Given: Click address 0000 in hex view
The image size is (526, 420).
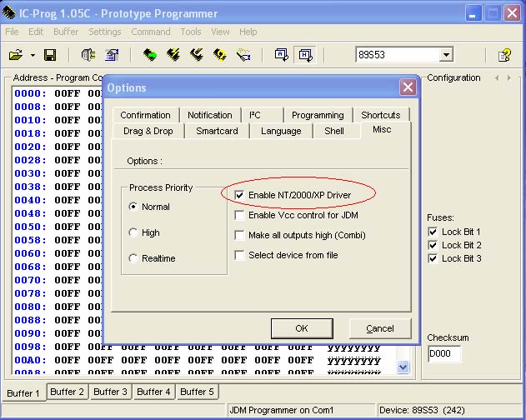Looking at the screenshot, I should (x=30, y=93).
